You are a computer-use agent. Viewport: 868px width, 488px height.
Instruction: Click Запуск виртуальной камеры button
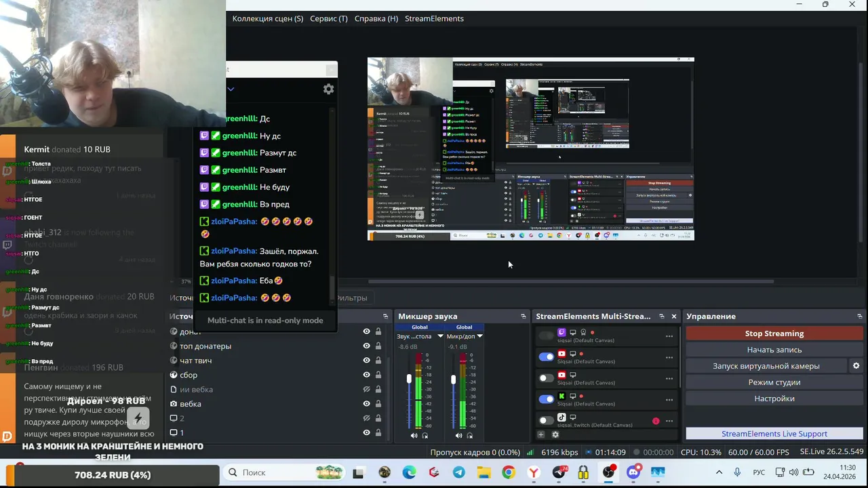coord(766,366)
